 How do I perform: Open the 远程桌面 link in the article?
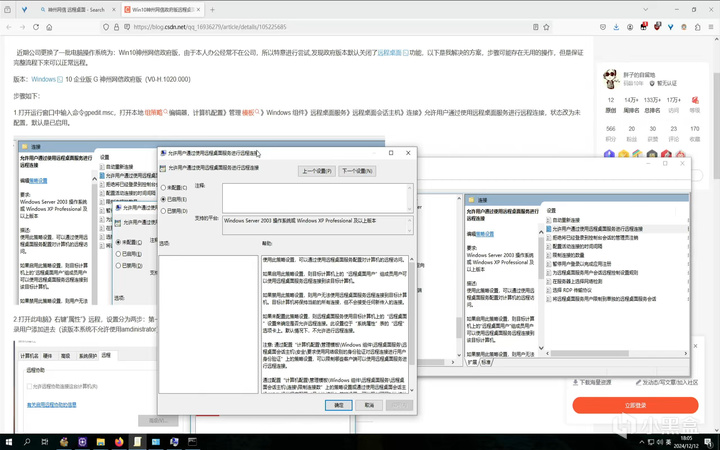(389, 53)
